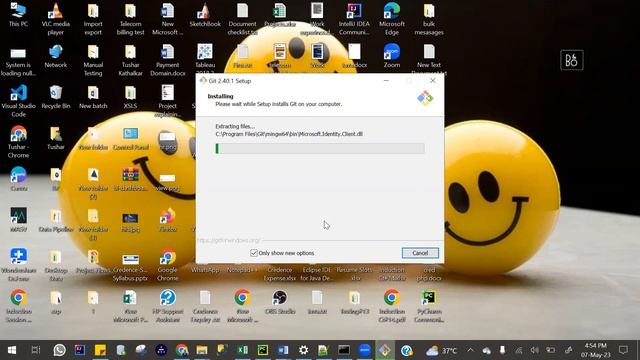Select the Control Panel desktop icon

[x=131, y=138]
